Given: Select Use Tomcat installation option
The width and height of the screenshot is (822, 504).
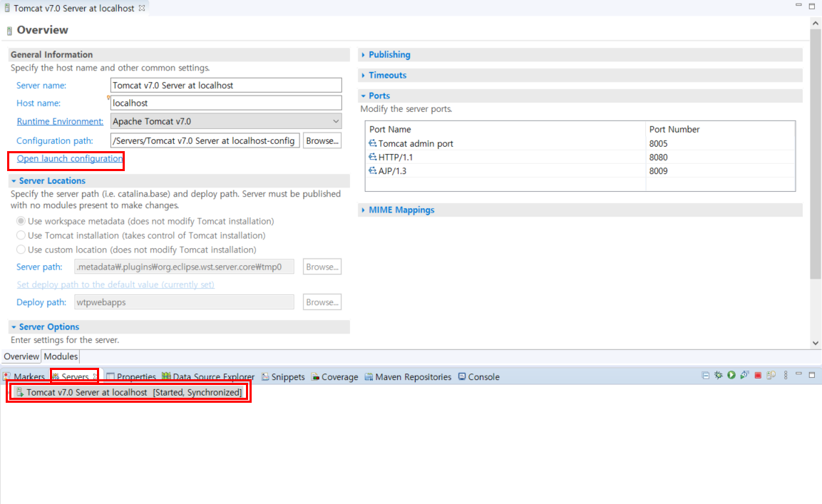Looking at the screenshot, I should click(21, 235).
